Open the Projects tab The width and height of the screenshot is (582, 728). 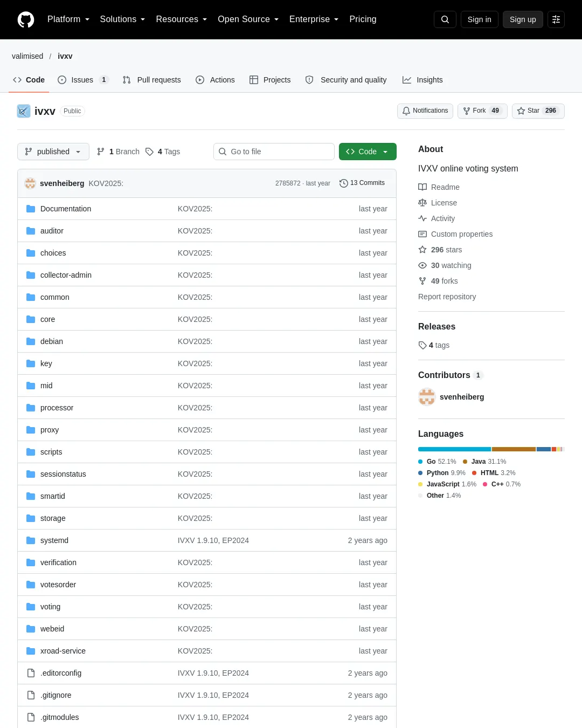270,80
